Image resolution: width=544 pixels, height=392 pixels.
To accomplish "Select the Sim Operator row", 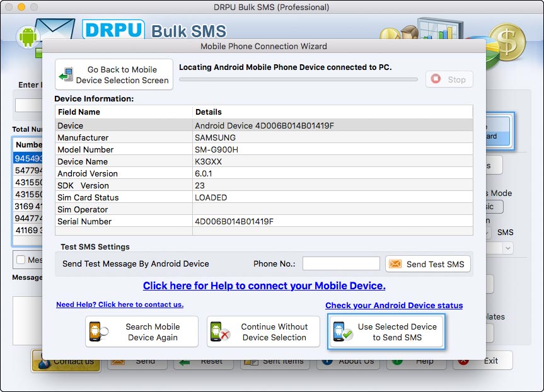I will 263,209.
